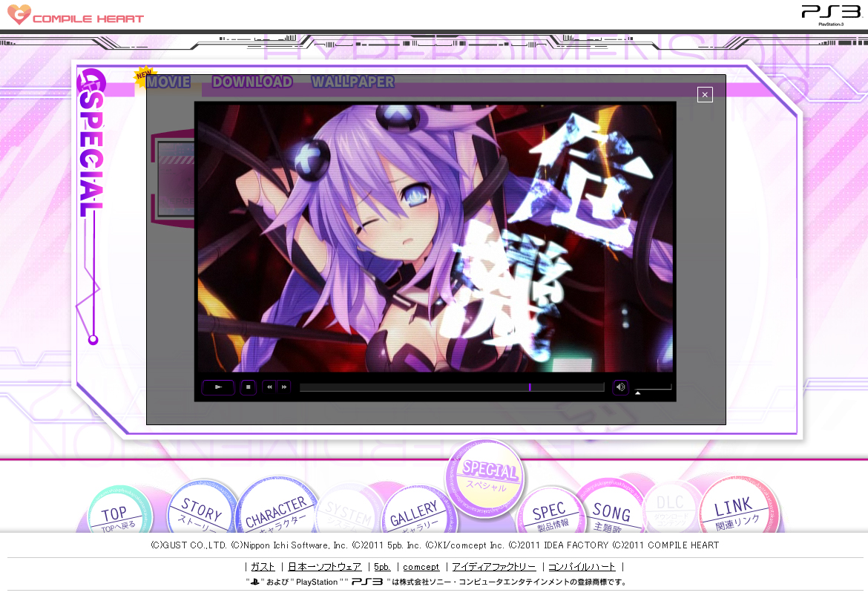
Task: Stop the video with the square button
Action: click(x=248, y=387)
